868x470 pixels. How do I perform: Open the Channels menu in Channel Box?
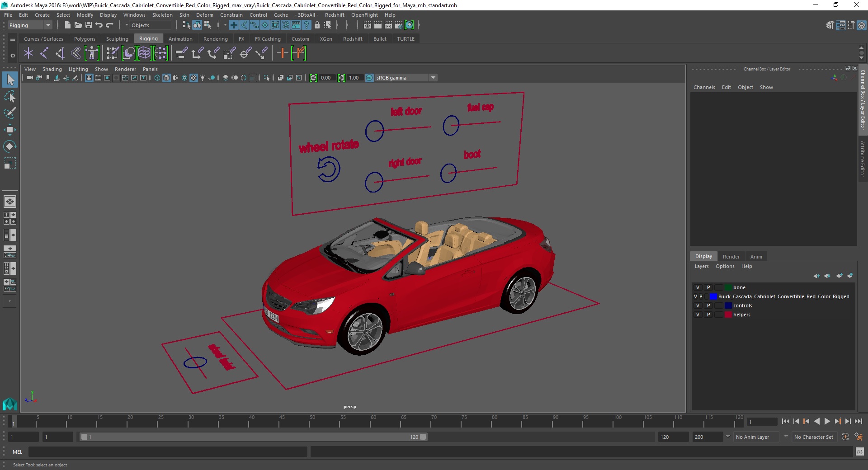704,87
